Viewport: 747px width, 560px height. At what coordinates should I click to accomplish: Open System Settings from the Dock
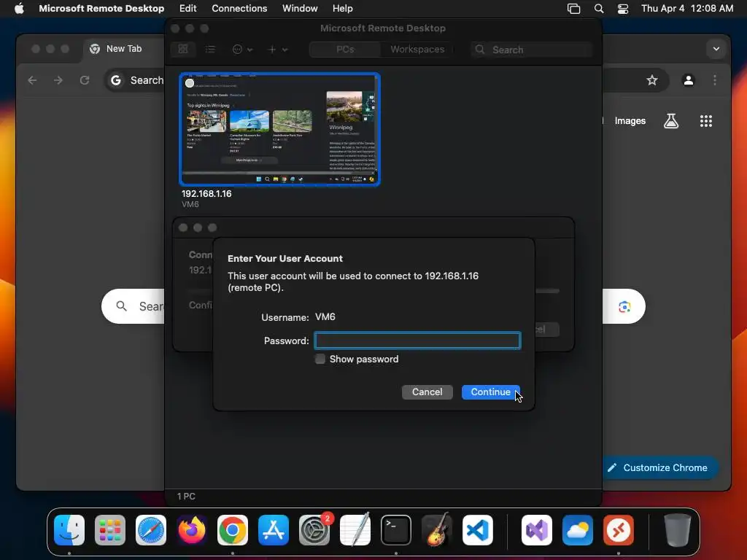pos(314,530)
